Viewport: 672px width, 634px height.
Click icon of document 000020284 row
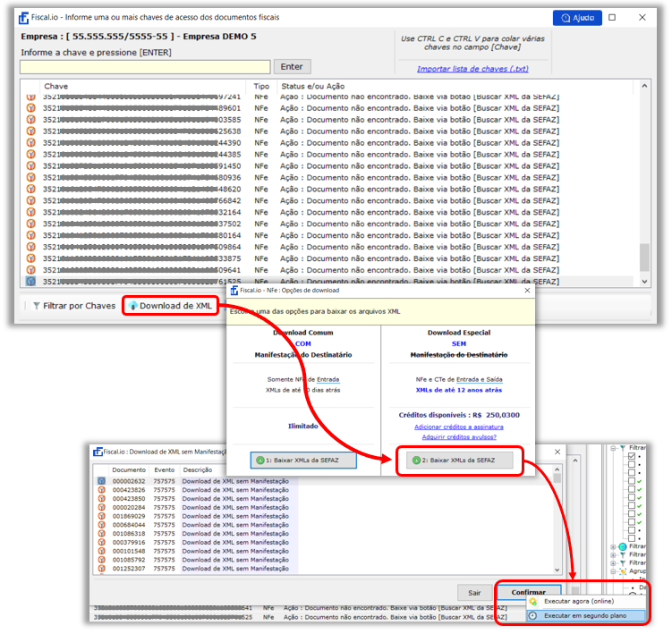coord(102,507)
